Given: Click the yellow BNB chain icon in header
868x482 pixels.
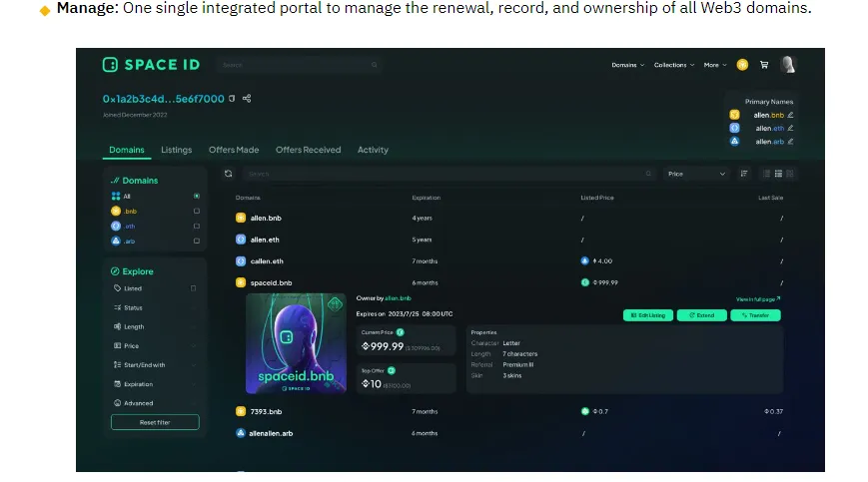Looking at the screenshot, I should [742, 65].
